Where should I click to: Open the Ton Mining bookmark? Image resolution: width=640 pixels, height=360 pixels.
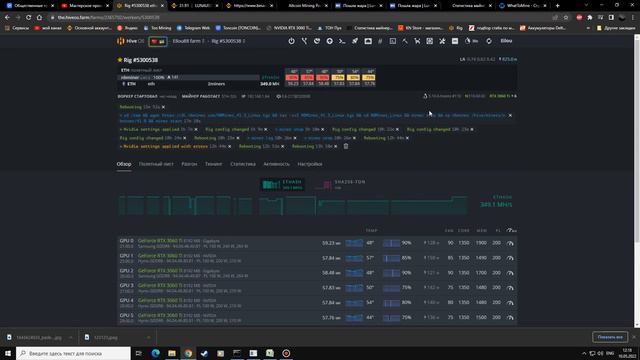158,28
